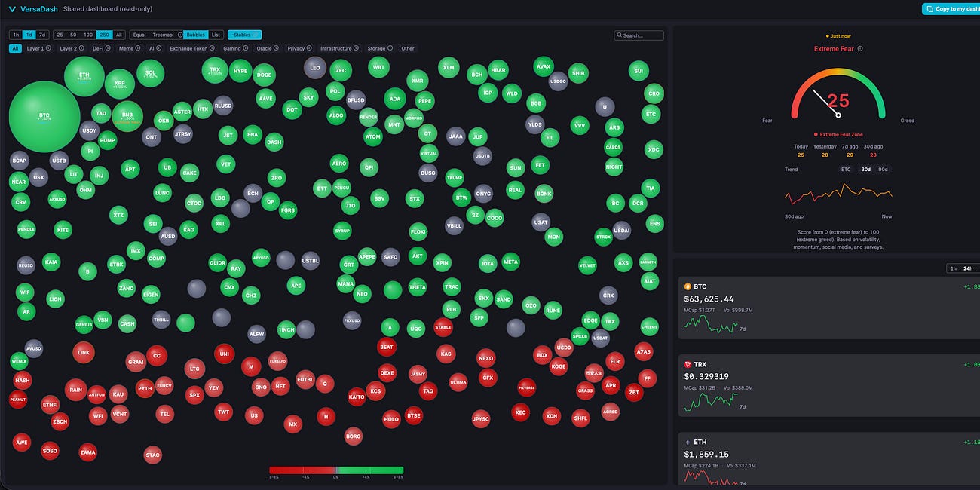Show top 50 coins
Screen dimensions: 980x490
[73, 35]
